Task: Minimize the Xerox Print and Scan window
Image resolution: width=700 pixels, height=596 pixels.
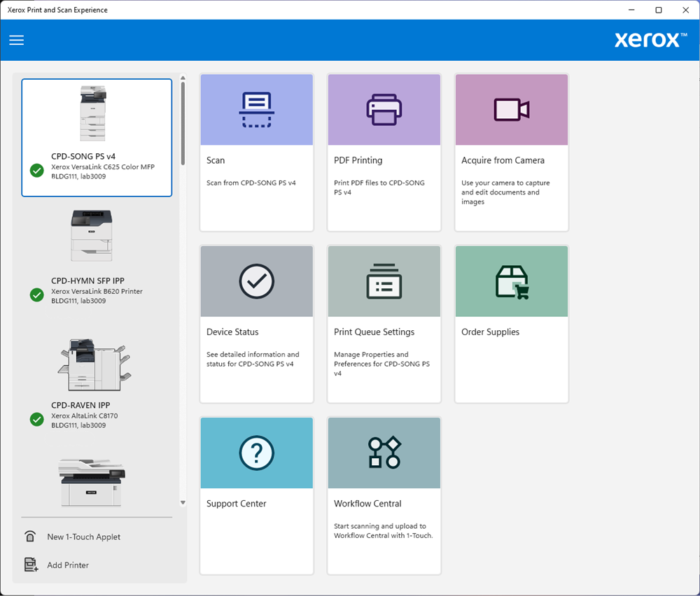Action: tap(631, 10)
